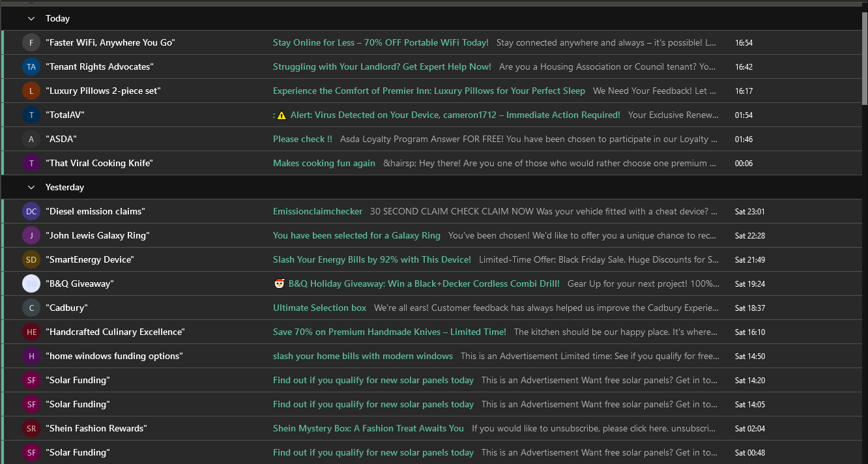868x464 pixels.
Task: Select avatar of That Viral Cooking Knife
Action: [31, 164]
